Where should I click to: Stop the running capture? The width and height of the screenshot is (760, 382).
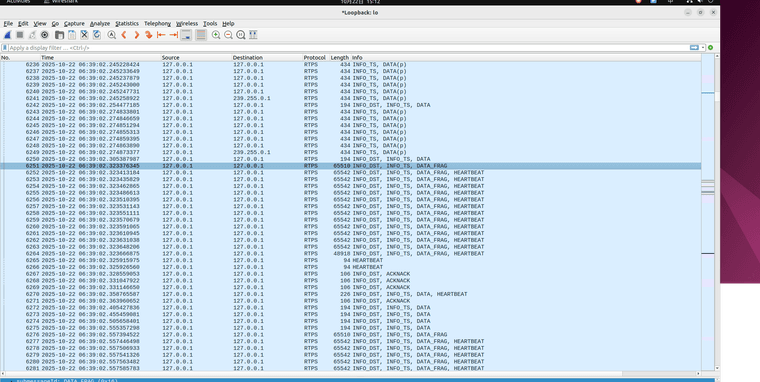(x=20, y=35)
